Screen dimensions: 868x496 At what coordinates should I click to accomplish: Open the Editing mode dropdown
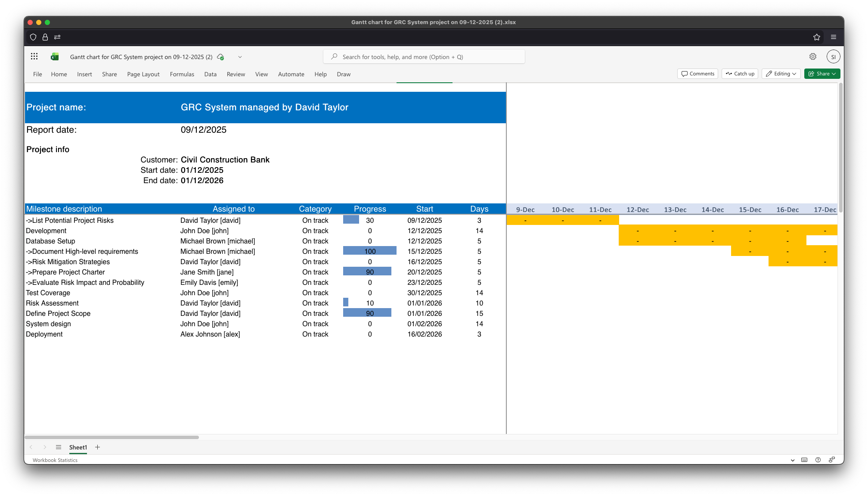(781, 74)
